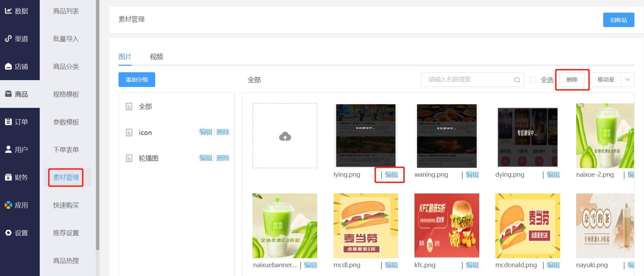Open 快速购买 in the submenu
The width and height of the screenshot is (644, 276).
pyautogui.click(x=66, y=205)
